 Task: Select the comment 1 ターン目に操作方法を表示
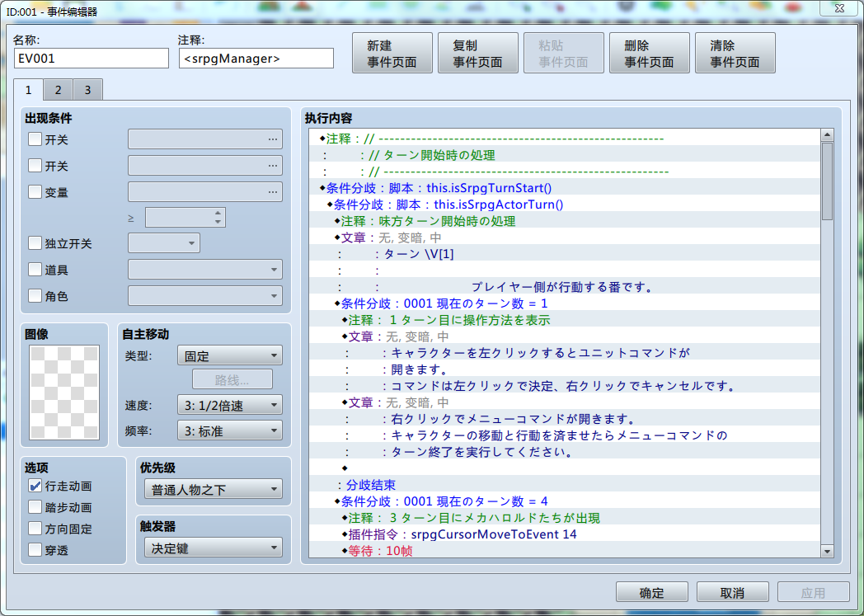point(565,320)
